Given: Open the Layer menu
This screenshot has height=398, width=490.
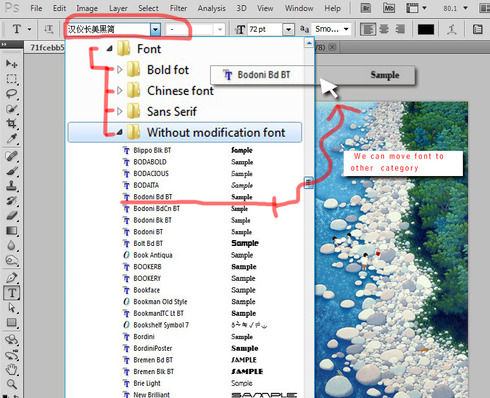Looking at the screenshot, I should 118,8.
